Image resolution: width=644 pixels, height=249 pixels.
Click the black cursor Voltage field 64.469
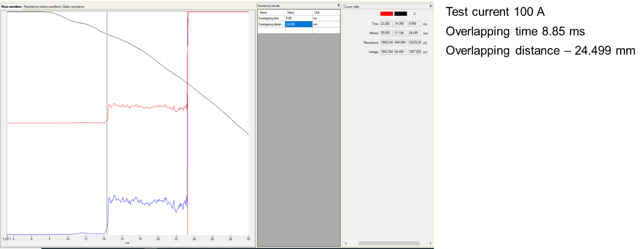400,52
